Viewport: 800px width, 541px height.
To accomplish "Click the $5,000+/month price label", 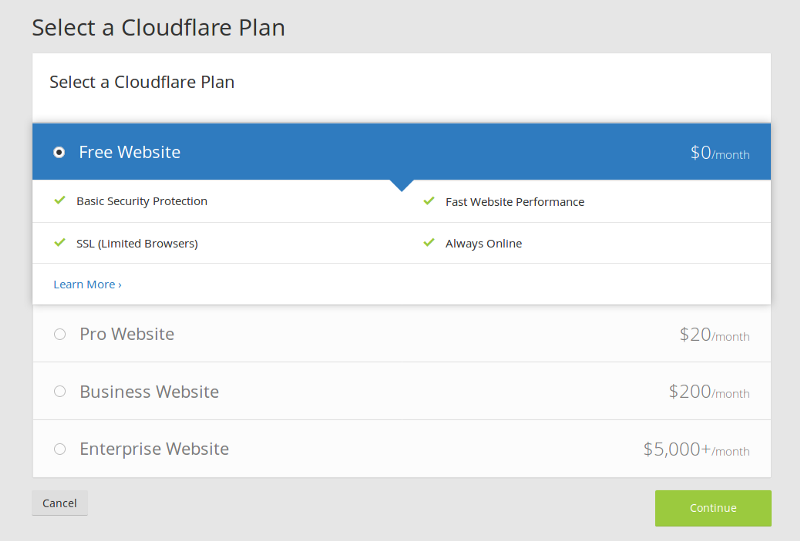I will [x=696, y=450].
